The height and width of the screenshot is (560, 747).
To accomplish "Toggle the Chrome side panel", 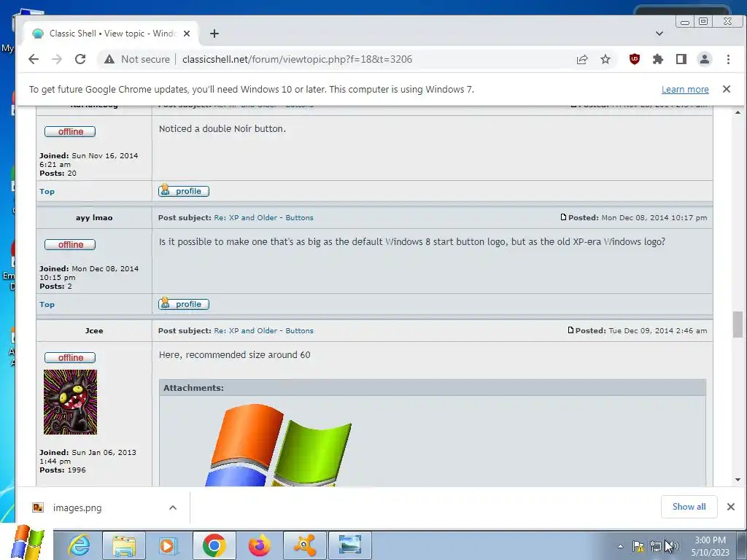I will point(681,59).
